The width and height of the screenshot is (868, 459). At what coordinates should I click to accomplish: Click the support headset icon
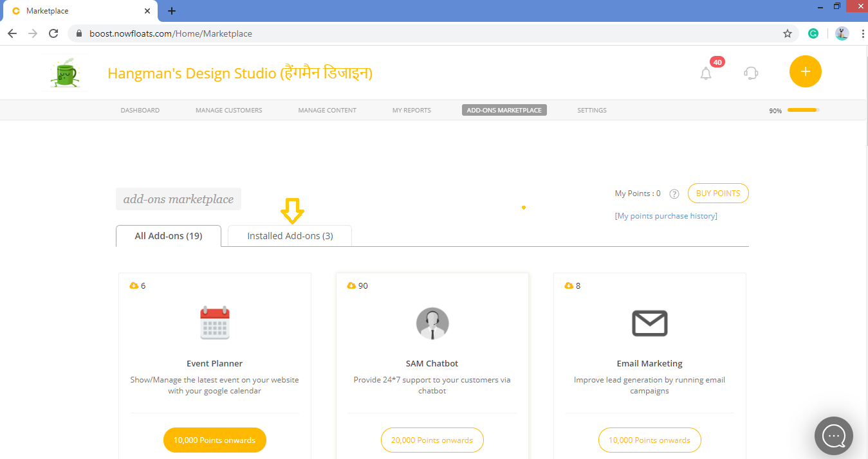750,73
